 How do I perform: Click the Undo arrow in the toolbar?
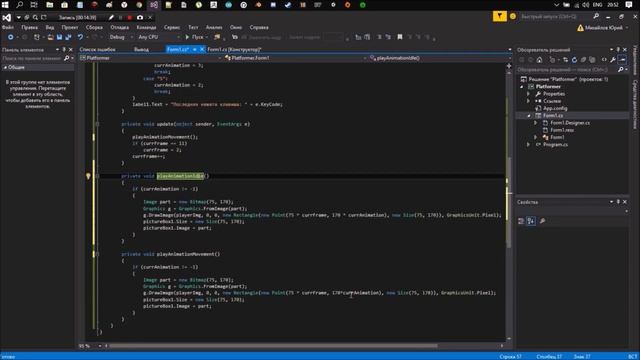[x=80, y=37]
